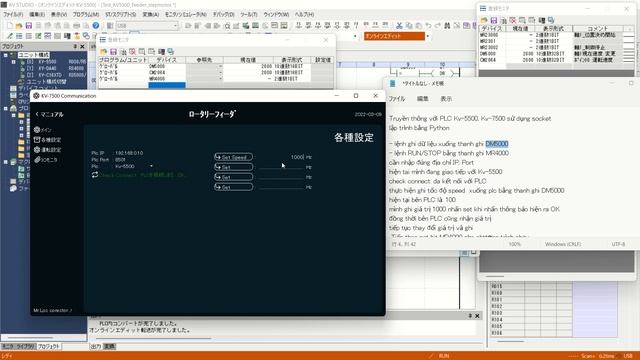
Task: Open メイン page in KV-7500 sidebar
Action: point(43,130)
